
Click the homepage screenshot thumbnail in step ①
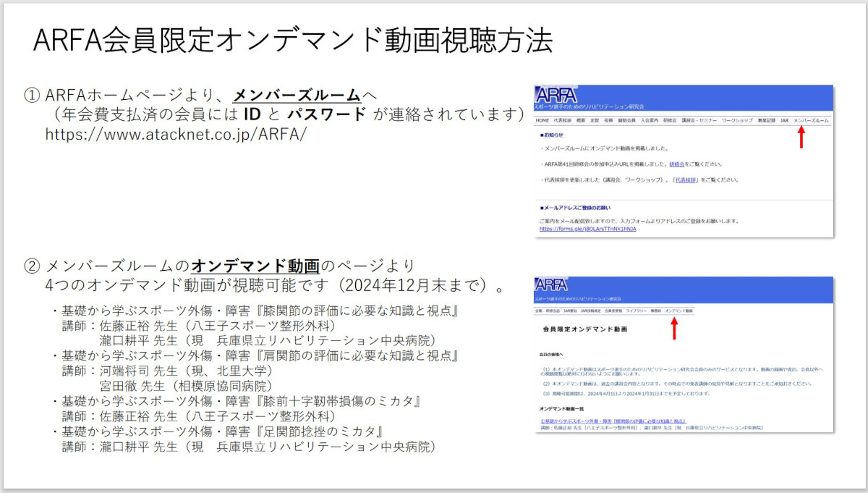click(684, 161)
